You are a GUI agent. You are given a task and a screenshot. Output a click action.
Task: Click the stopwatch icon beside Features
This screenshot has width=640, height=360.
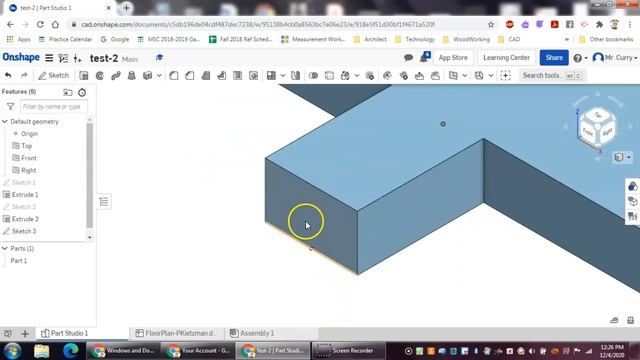point(82,92)
